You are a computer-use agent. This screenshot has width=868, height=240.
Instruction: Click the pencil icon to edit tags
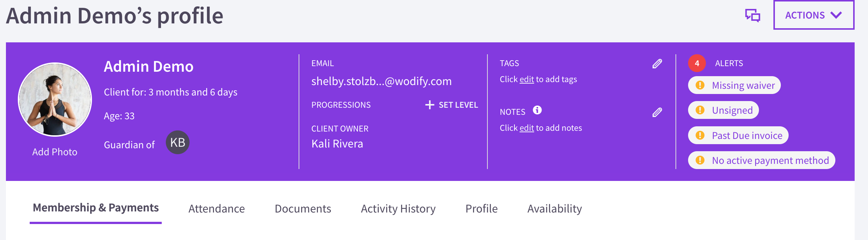(x=657, y=64)
